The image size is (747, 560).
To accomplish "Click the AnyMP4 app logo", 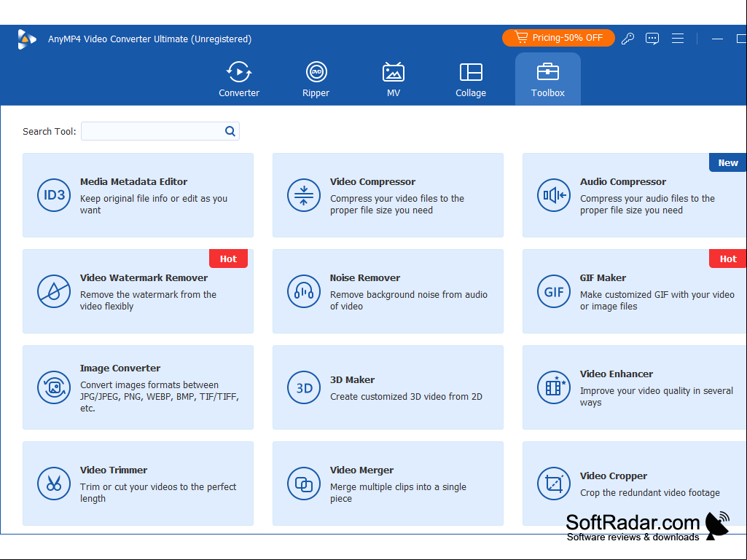I will (x=27, y=39).
